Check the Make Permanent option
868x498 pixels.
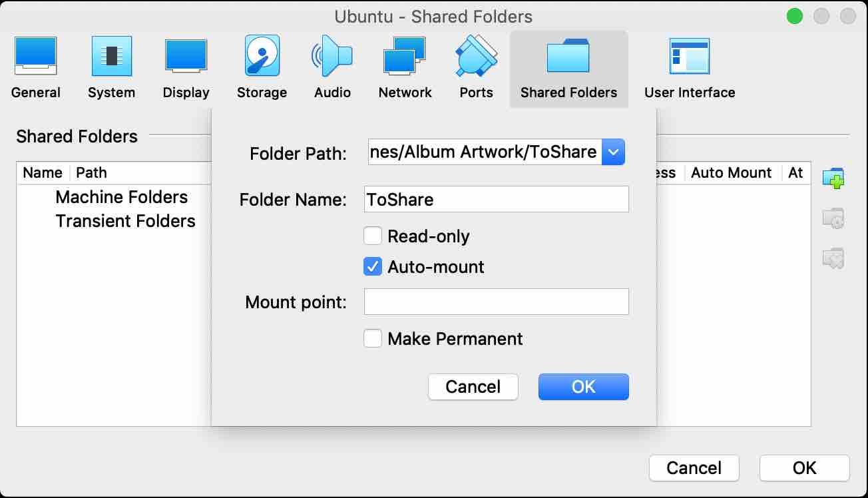pyautogui.click(x=373, y=339)
